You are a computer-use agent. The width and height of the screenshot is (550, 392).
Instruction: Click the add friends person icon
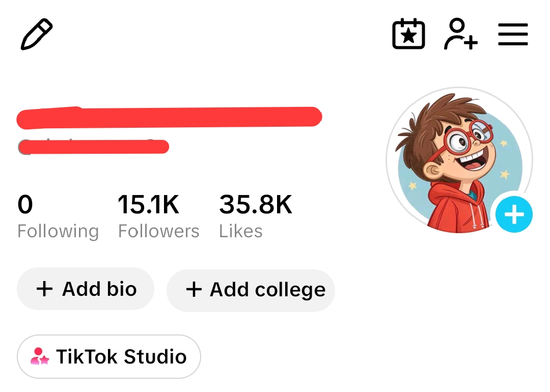460,34
